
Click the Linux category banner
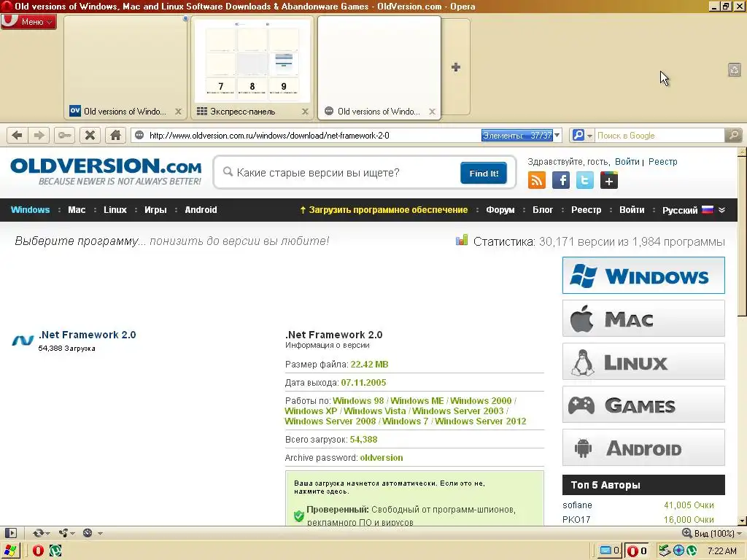[643, 362]
